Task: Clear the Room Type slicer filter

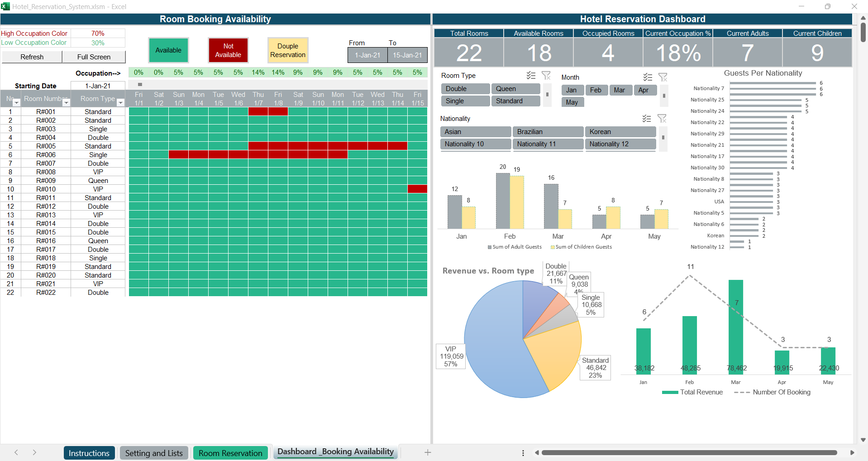Action: click(546, 76)
